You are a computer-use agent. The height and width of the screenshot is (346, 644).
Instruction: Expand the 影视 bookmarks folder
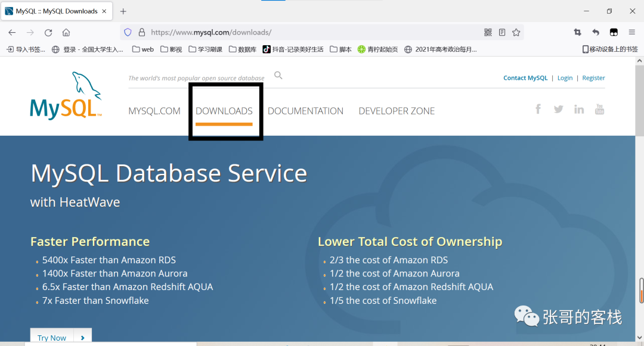[x=171, y=49]
